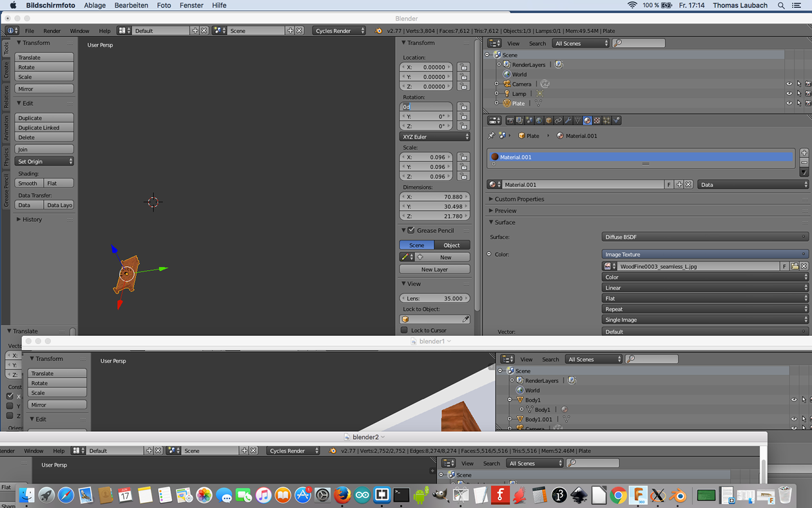This screenshot has width=812, height=508.
Task: Toggle lock for Location X value
Action: (x=463, y=67)
